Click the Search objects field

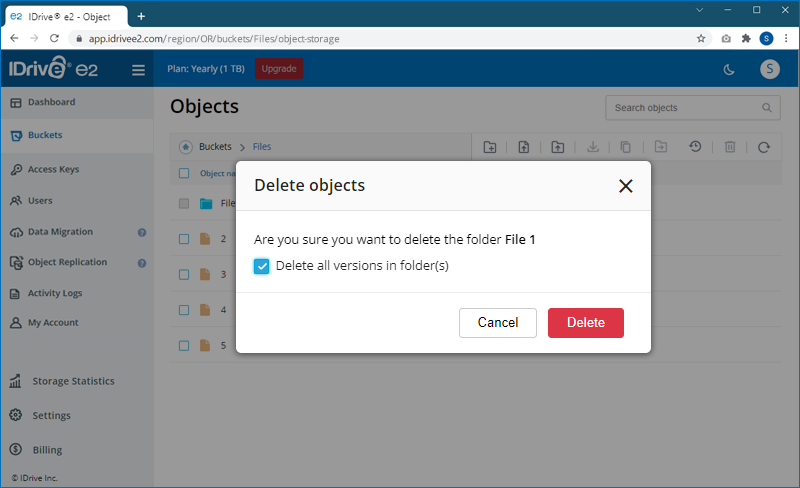(685, 108)
